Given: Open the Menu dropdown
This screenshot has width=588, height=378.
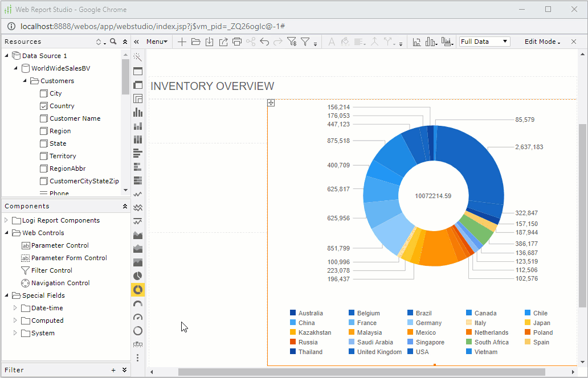Looking at the screenshot, I should click(157, 42).
